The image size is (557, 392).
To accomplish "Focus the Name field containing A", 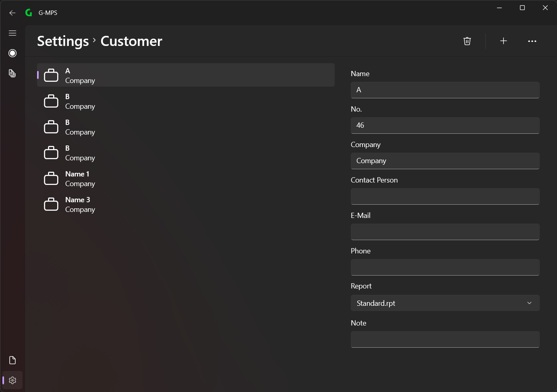I will tap(445, 90).
